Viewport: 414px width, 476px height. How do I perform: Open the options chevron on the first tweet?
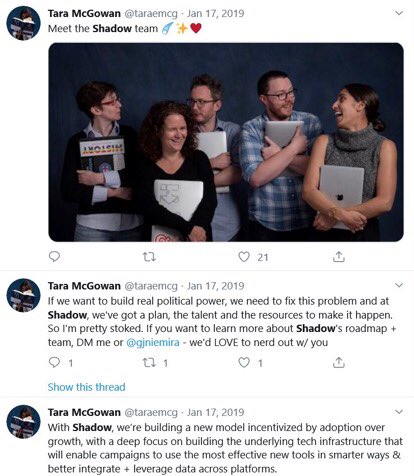point(399,13)
